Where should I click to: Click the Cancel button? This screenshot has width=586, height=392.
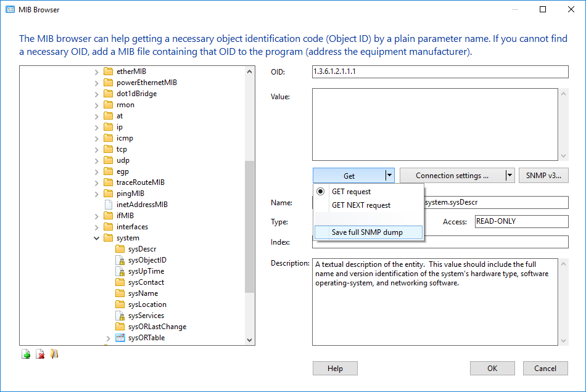pos(545,369)
